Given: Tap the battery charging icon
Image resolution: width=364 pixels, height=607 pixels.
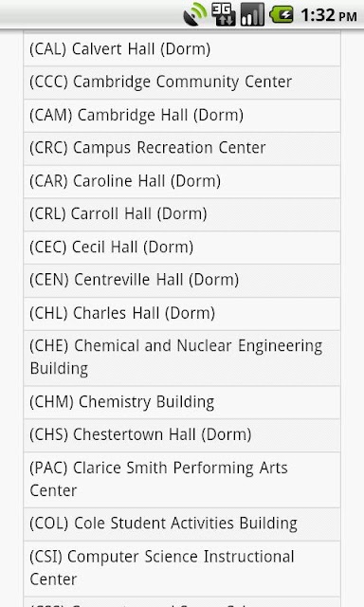Looking at the screenshot, I should [x=282, y=15].
